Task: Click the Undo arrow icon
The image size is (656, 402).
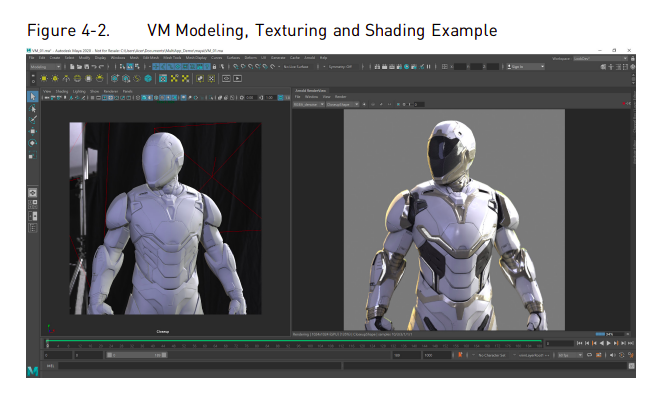Action: coord(94,67)
